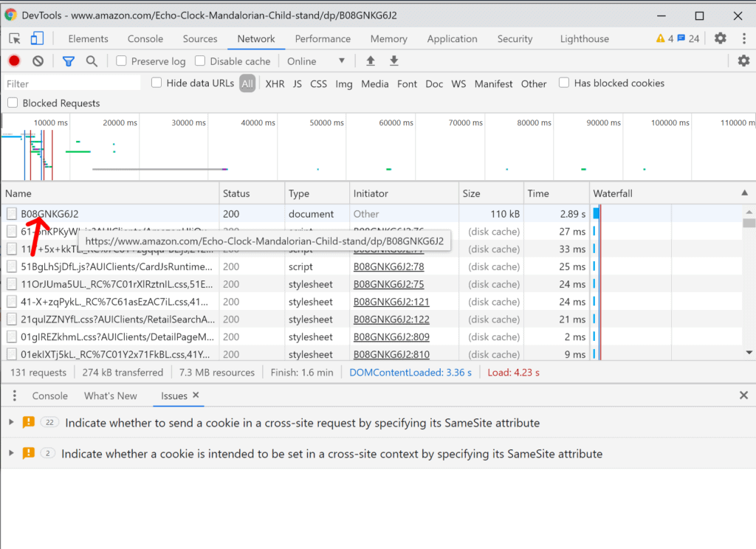756x549 pixels.
Task: Close the bottom drawer panel
Action: coord(743,396)
